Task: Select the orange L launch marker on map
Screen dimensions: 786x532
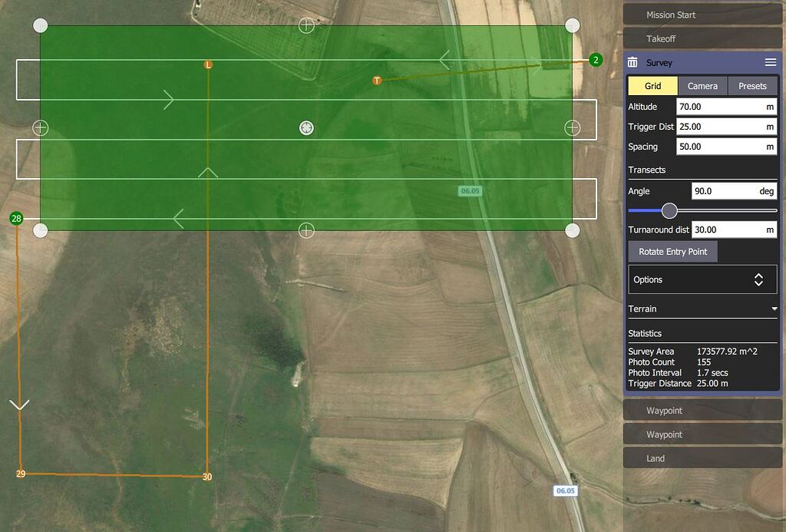Action: click(207, 64)
